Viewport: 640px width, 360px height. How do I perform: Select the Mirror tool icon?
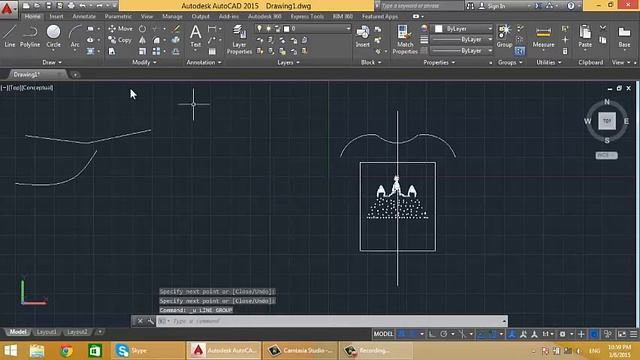(x=142, y=40)
